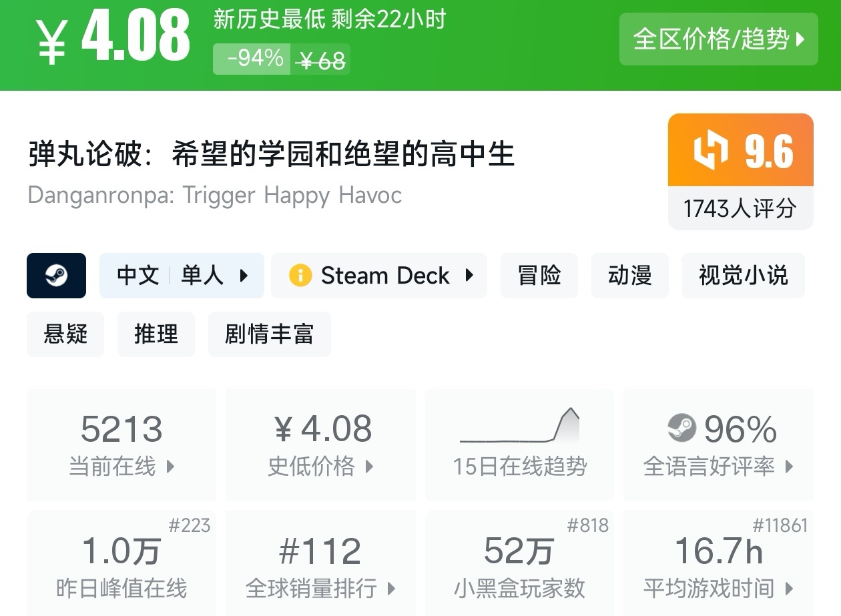Click the 15-day online trend sparkline chart
This screenshot has height=616, width=841.
coord(519,426)
